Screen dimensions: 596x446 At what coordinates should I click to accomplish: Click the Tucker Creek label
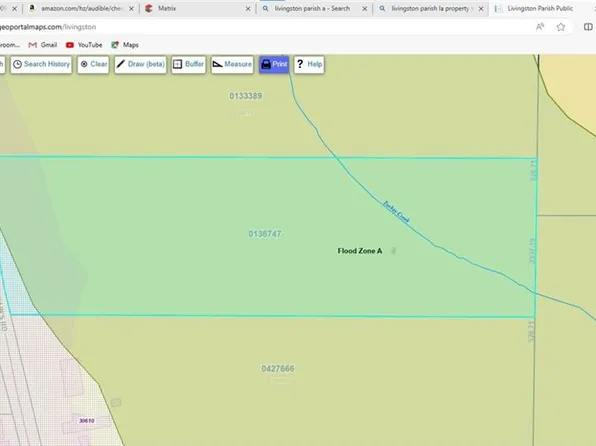[396, 212]
